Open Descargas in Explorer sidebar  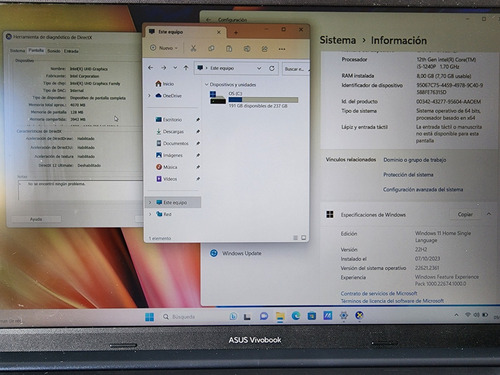coord(169,131)
